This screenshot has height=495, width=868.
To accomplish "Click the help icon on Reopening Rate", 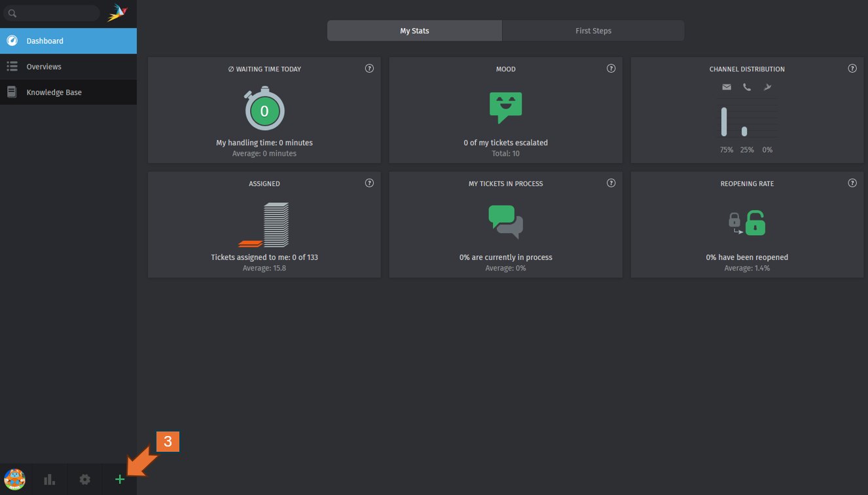I will click(852, 183).
